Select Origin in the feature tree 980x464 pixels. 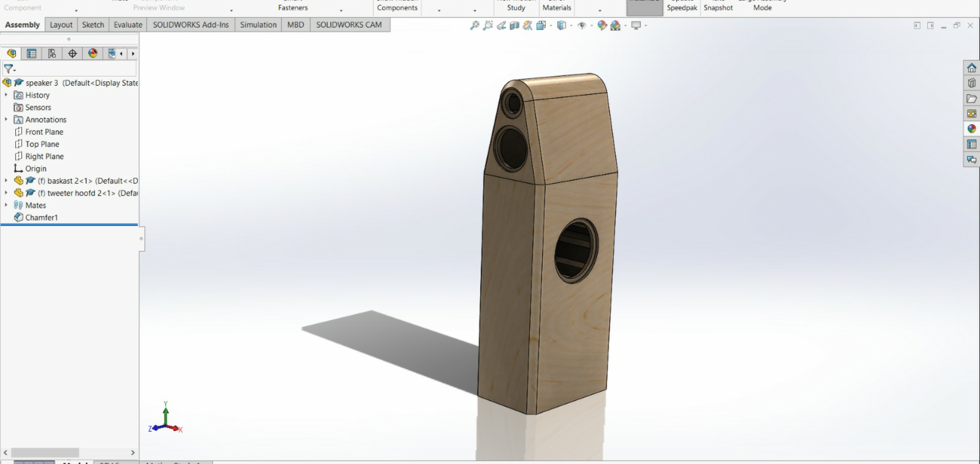point(30,168)
